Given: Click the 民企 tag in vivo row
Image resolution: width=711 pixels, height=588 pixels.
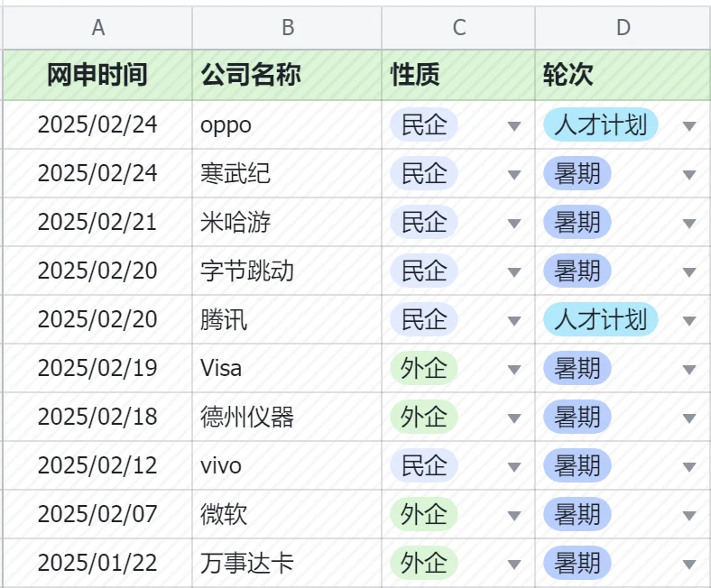Looking at the screenshot, I should 424,465.
